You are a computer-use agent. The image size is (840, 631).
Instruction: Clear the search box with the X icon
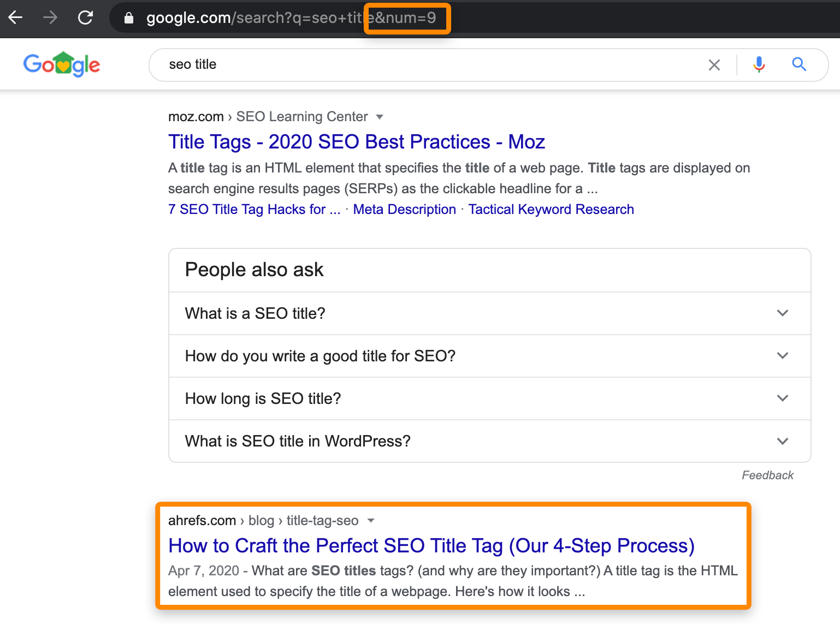[714, 65]
